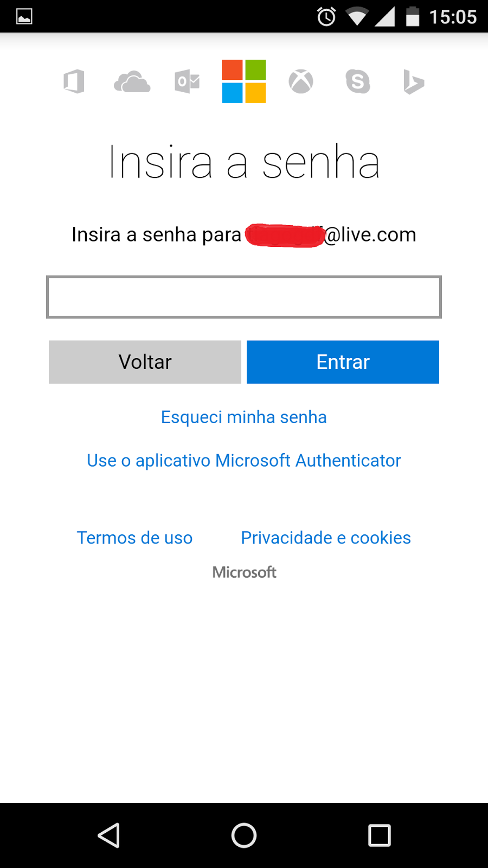The width and height of the screenshot is (488, 868).
Task: Tap the Wi-Fi status icon
Action: [x=356, y=17]
